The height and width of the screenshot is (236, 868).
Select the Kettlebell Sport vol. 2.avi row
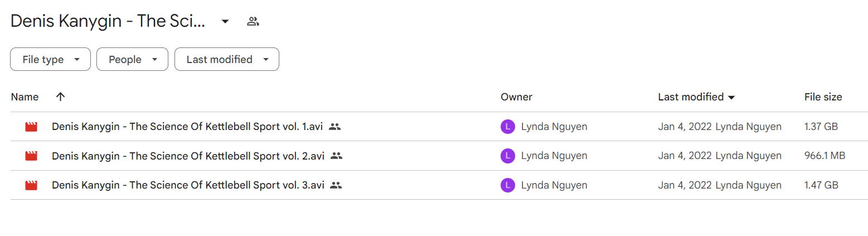(x=439, y=156)
